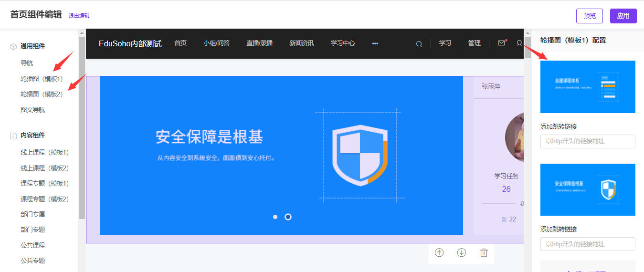Click the 通用组件 cube icon
The image size is (644, 272).
13,46
